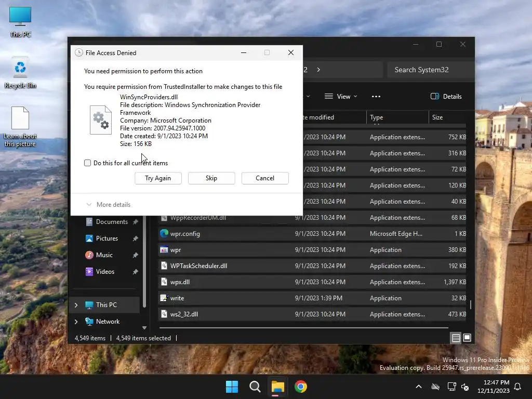Click the wpx.dll file name
This screenshot has width=532, height=399.
coord(180,282)
